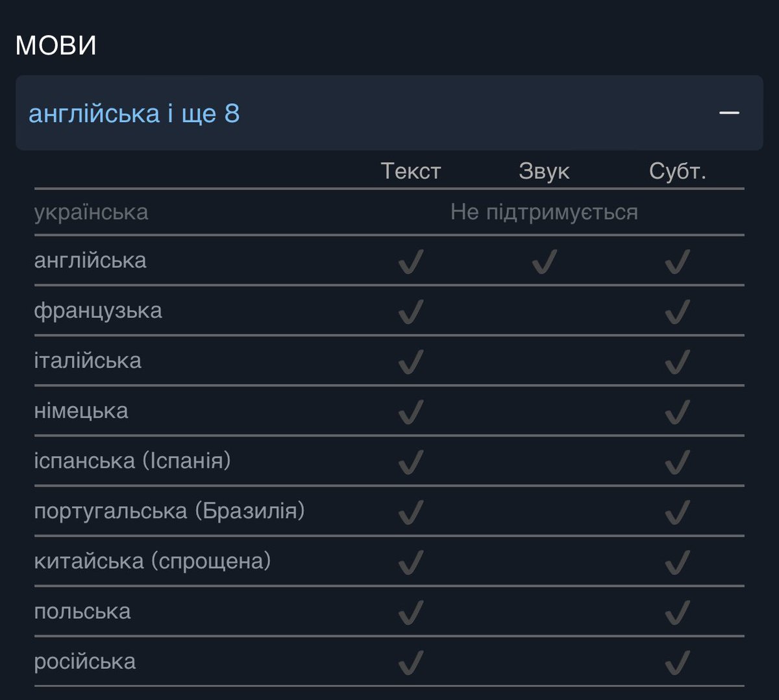Select the польська subtitles checkmark
This screenshot has height=700, width=779.
click(677, 612)
